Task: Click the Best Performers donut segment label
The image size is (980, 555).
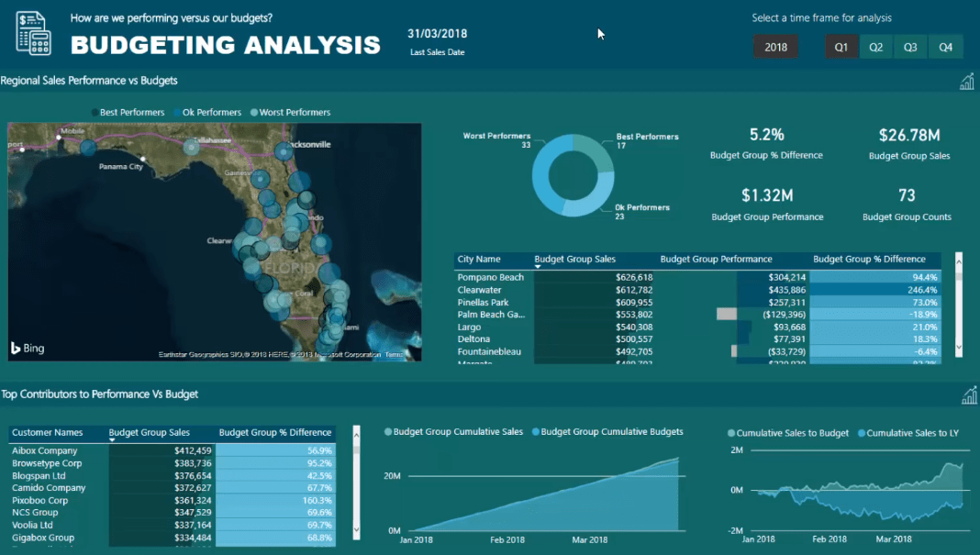Action: 647,140
